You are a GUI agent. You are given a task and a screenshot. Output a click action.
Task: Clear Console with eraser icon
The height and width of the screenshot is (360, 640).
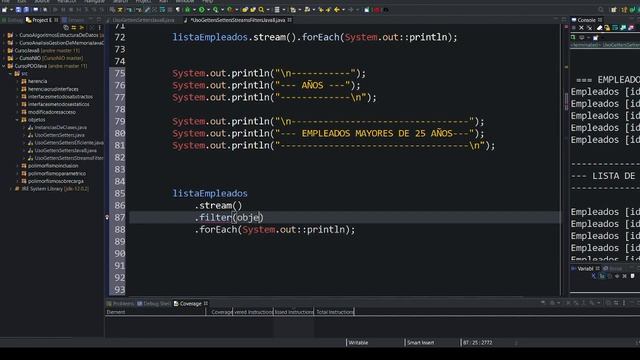(600, 28)
